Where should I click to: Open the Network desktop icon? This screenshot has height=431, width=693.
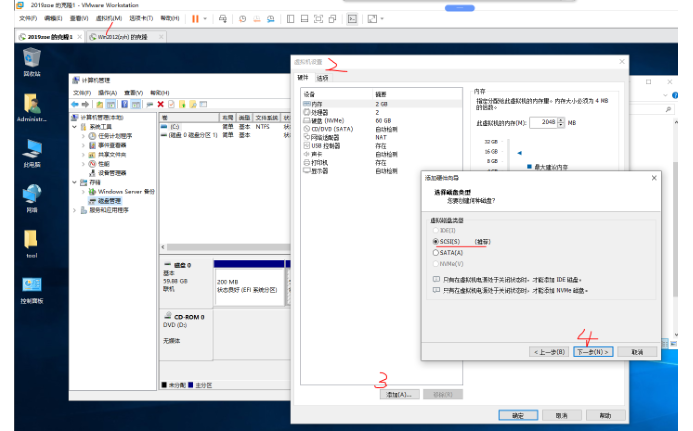[x=32, y=198]
